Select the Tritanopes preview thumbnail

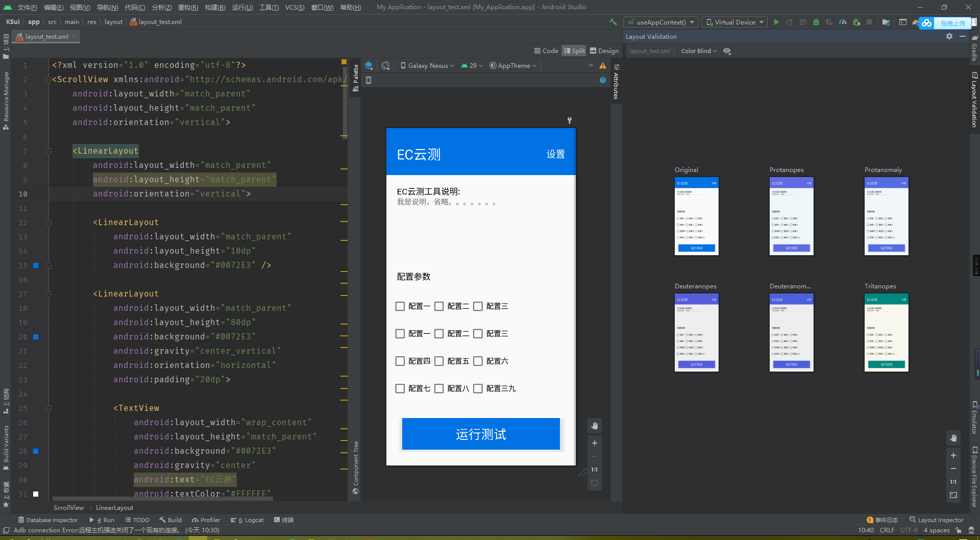tap(886, 332)
